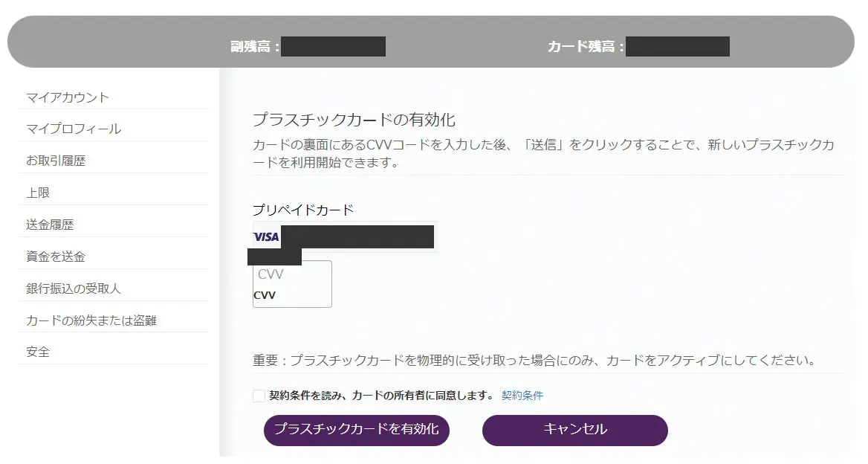Enable the terms agreement checkbox

[258, 395]
